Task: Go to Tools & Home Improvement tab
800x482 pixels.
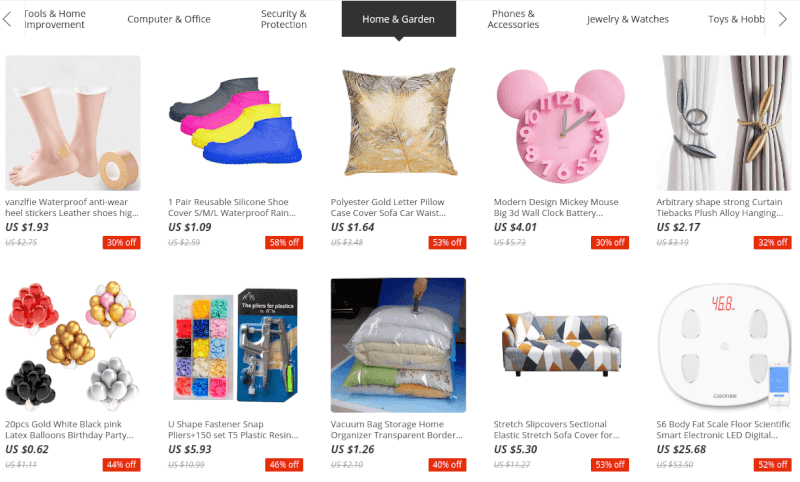Action: click(55, 19)
